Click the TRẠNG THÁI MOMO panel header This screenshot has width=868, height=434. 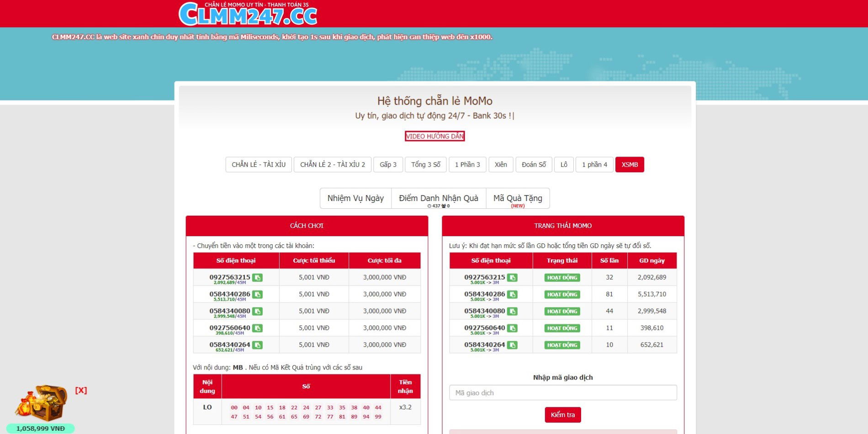point(563,226)
